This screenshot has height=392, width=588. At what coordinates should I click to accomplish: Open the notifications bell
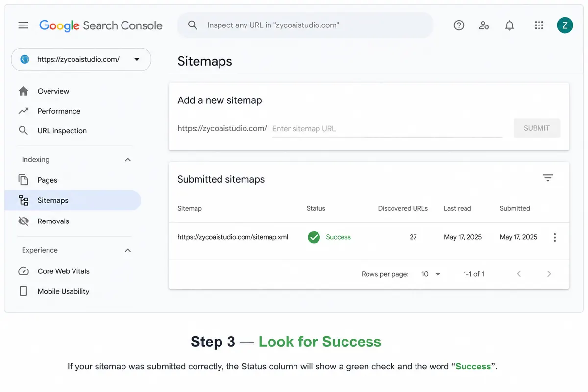point(510,25)
